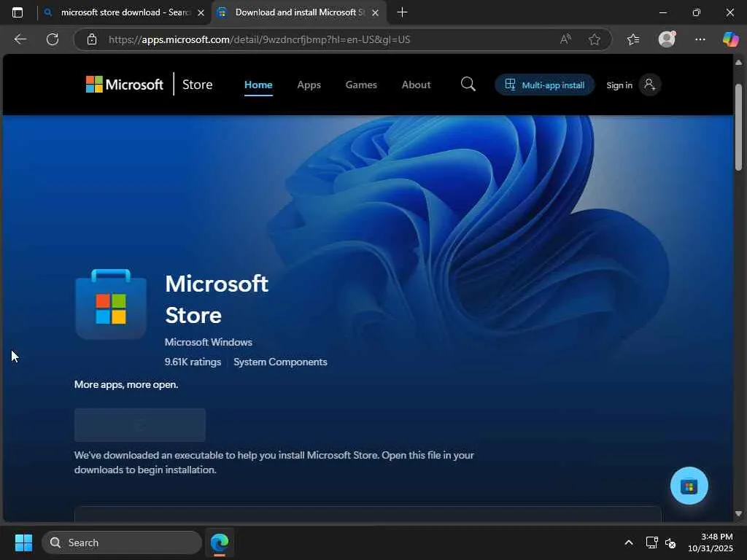Click the scrollbar up arrow
Image resolution: width=747 pixels, height=560 pixels.
(x=738, y=63)
